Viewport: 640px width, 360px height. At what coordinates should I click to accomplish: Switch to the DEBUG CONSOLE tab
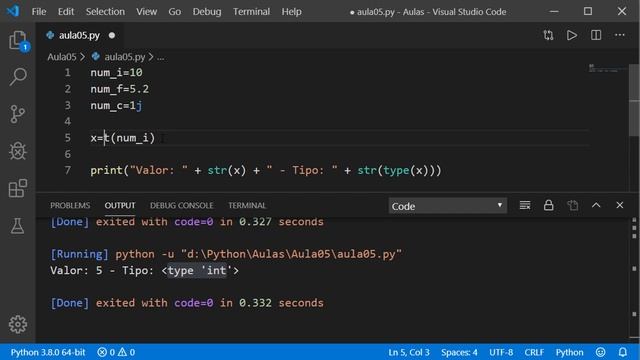[x=182, y=205]
